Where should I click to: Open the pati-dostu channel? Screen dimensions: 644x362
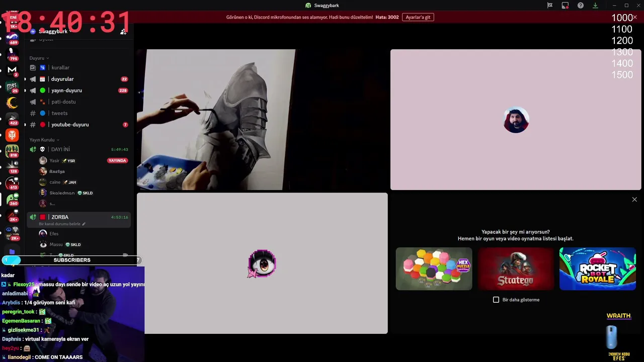coord(79,102)
